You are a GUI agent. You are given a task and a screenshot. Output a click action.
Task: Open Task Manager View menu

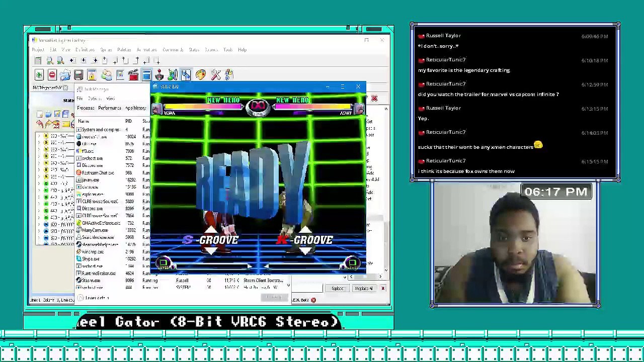click(110, 99)
